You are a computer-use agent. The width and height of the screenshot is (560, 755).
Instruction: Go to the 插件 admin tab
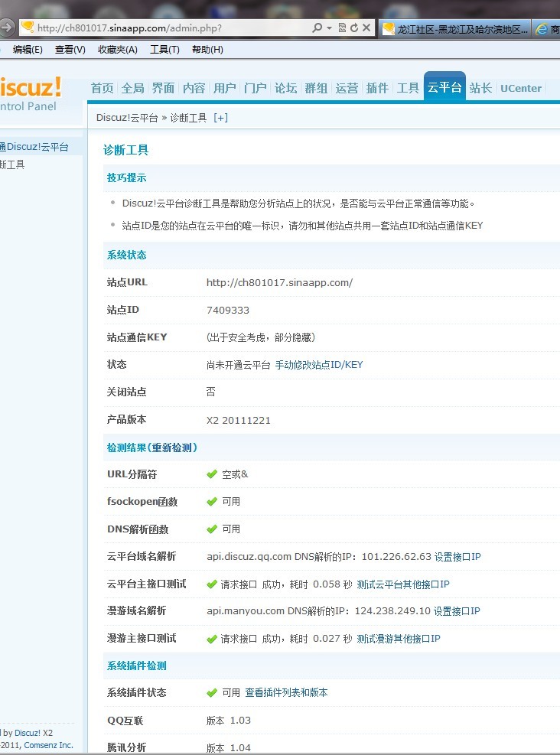click(377, 88)
